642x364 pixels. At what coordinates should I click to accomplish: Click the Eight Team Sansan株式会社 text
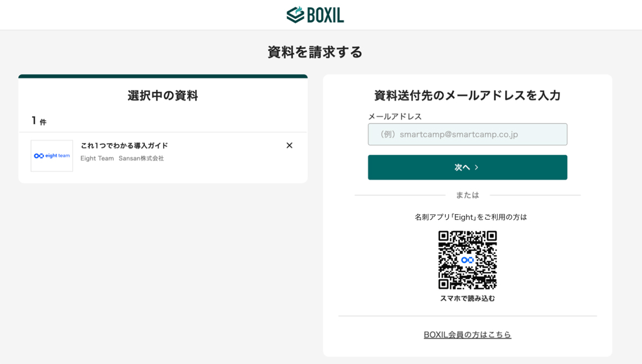[122, 158]
